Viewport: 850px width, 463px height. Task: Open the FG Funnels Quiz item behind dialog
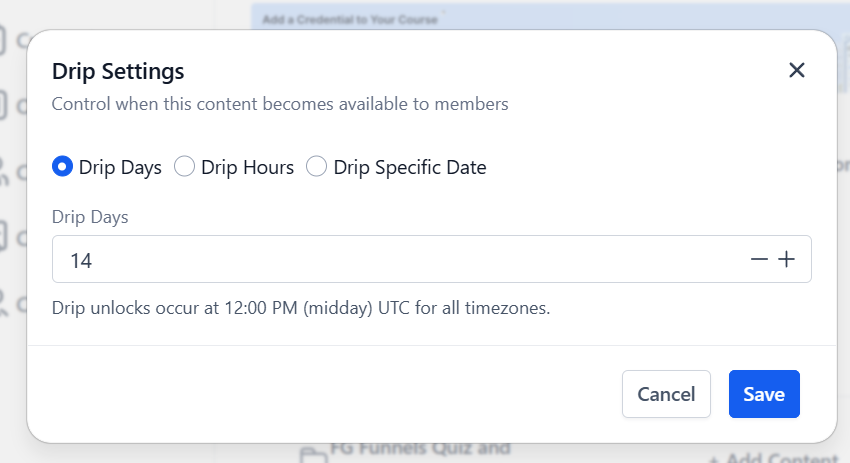pos(420,449)
